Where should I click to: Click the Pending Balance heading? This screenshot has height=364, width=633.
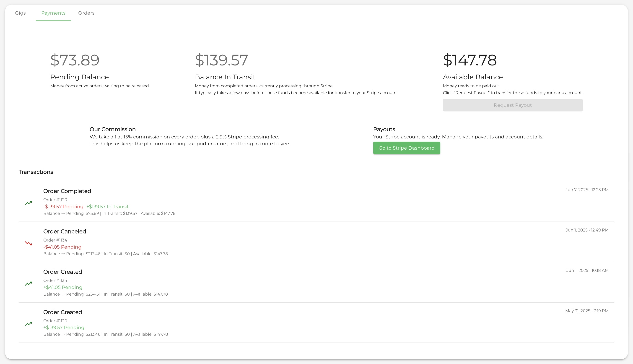pos(80,77)
